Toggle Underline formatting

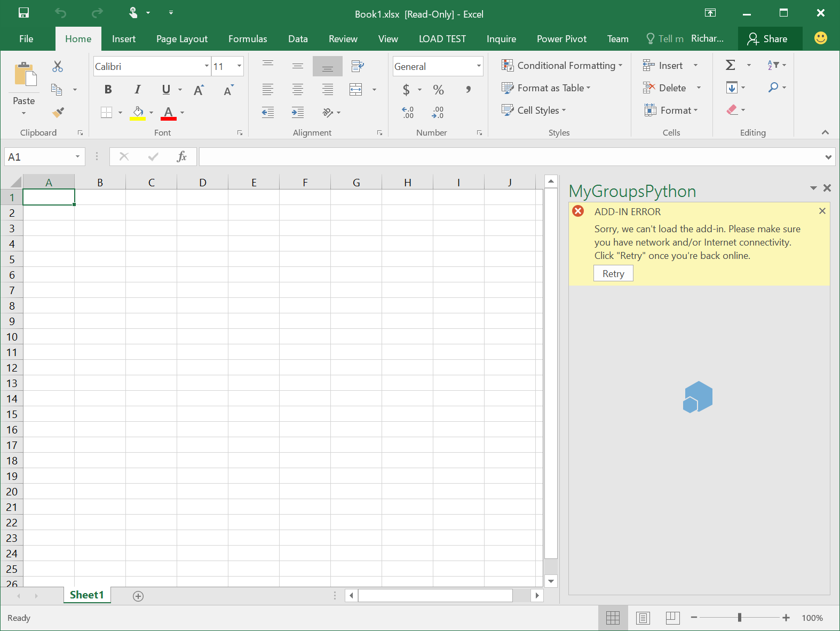(166, 89)
